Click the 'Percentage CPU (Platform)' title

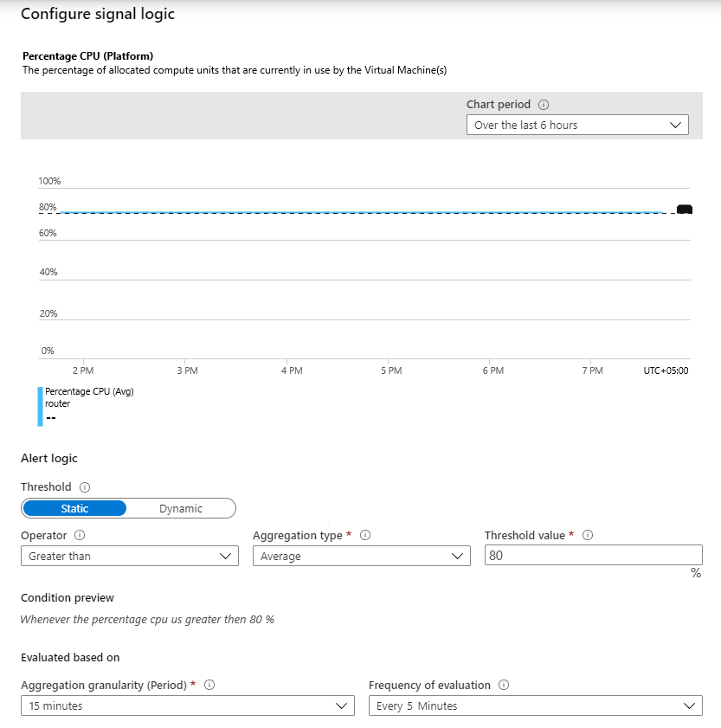[87, 56]
